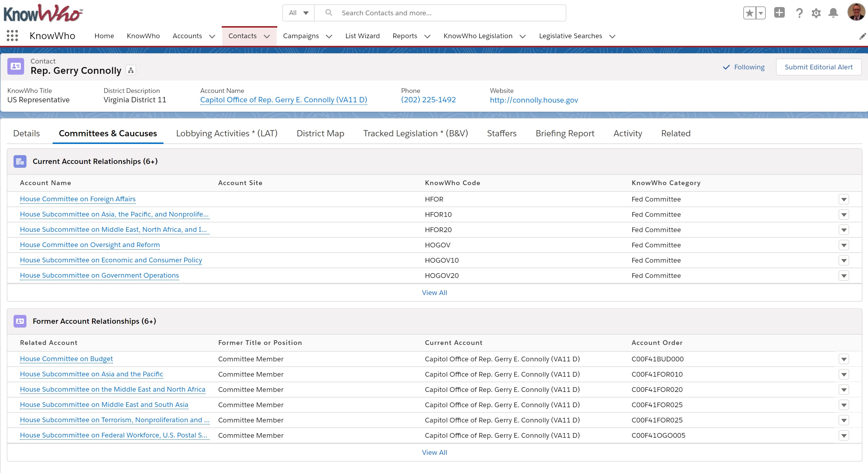This screenshot has height=473, width=868.
Task: Click the Submit Editorial Alert button
Action: click(818, 67)
